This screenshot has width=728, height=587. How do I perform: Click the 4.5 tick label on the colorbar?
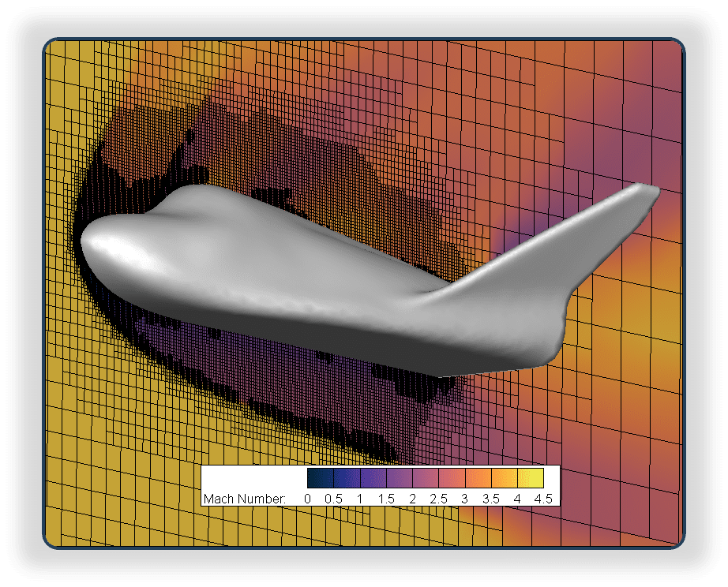[540, 499]
